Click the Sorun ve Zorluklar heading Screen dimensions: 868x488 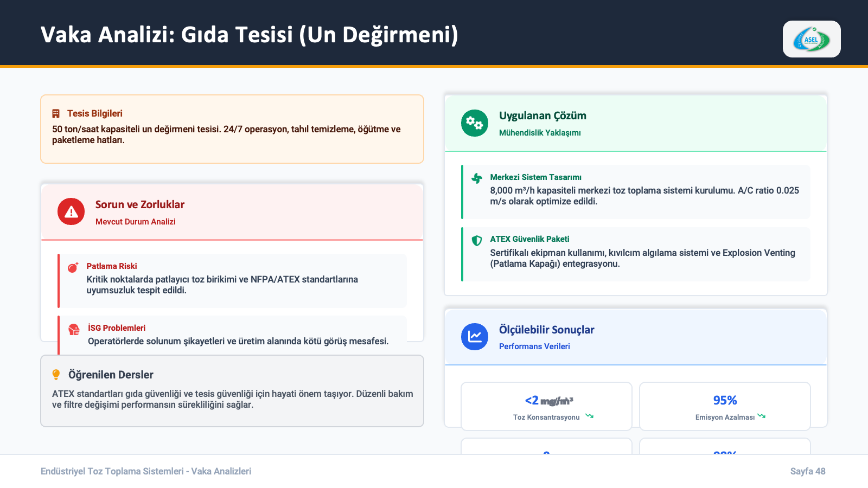click(140, 204)
